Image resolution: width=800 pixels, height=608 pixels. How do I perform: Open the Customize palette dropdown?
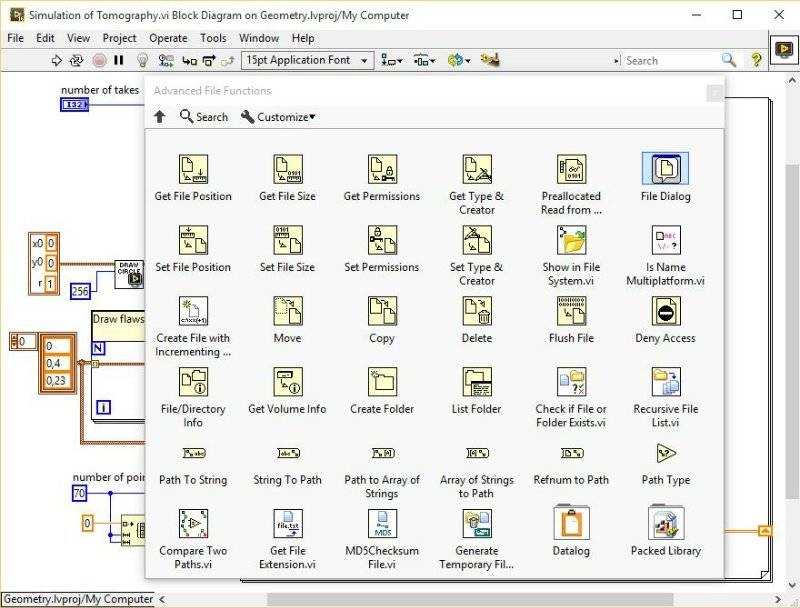click(279, 117)
